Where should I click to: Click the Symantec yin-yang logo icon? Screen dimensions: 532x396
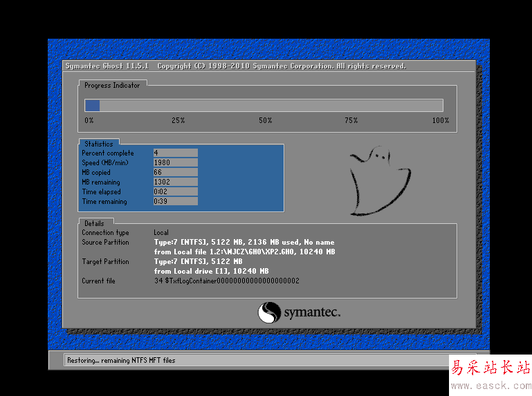point(269,312)
